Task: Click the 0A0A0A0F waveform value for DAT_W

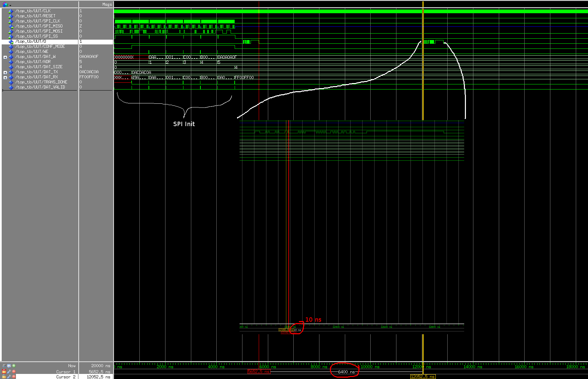Action: pyautogui.click(x=227, y=57)
